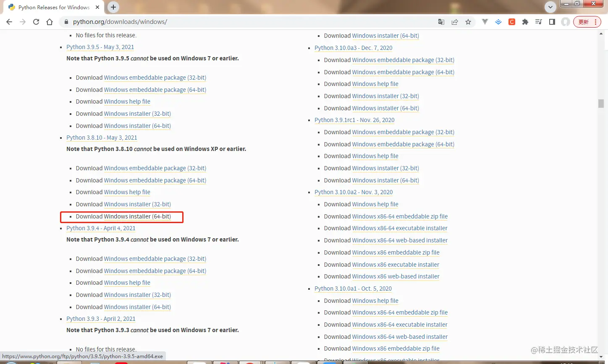The image size is (608, 364).
Task: Open the Python 3.10.0a3 - Dec. 7, 2020 release
Action: [353, 48]
